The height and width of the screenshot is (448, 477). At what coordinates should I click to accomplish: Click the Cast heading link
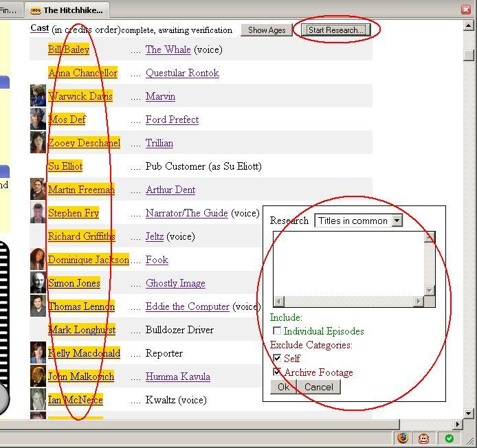[x=40, y=28]
